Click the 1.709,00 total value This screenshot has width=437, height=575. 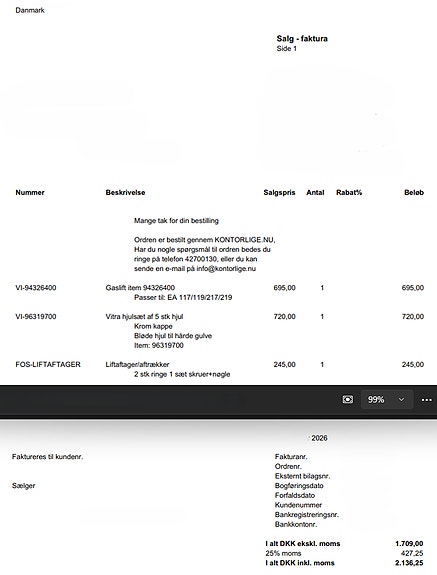click(x=409, y=544)
